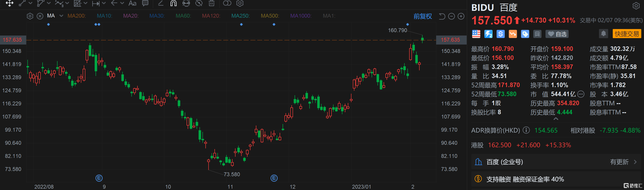The height and width of the screenshot is (190, 644).
Task: Click the lightning Level 2 quote icon
Action: click(488, 34)
